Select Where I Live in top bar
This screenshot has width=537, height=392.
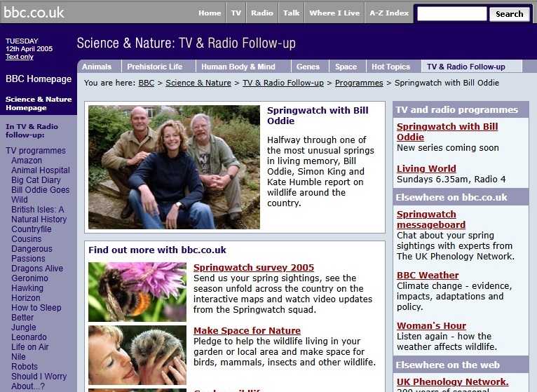tap(334, 13)
